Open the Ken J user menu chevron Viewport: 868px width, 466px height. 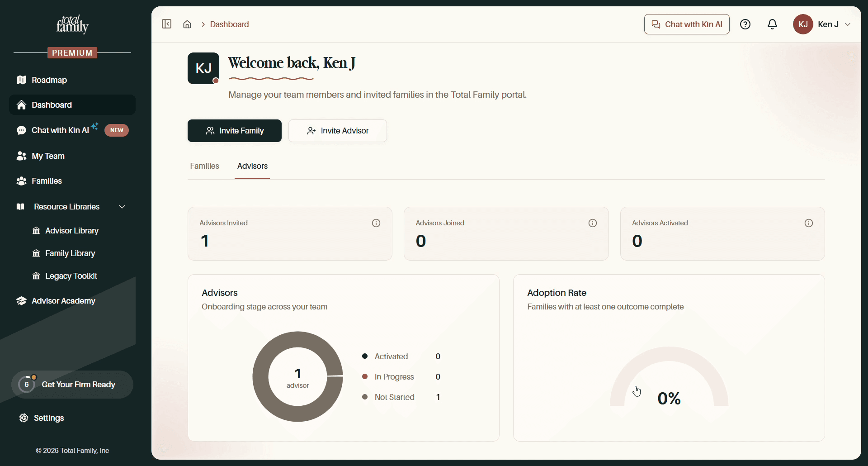pyautogui.click(x=848, y=24)
